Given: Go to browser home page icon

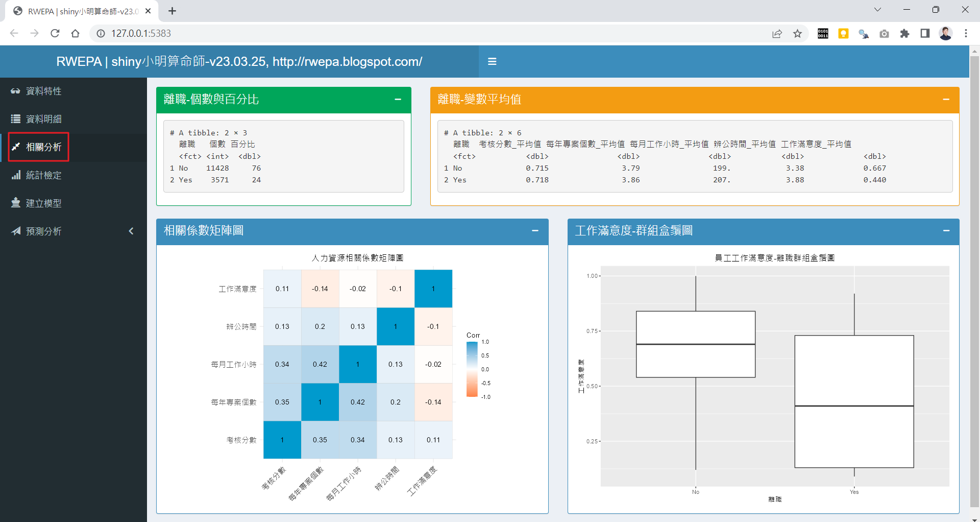Looking at the screenshot, I should [x=76, y=33].
